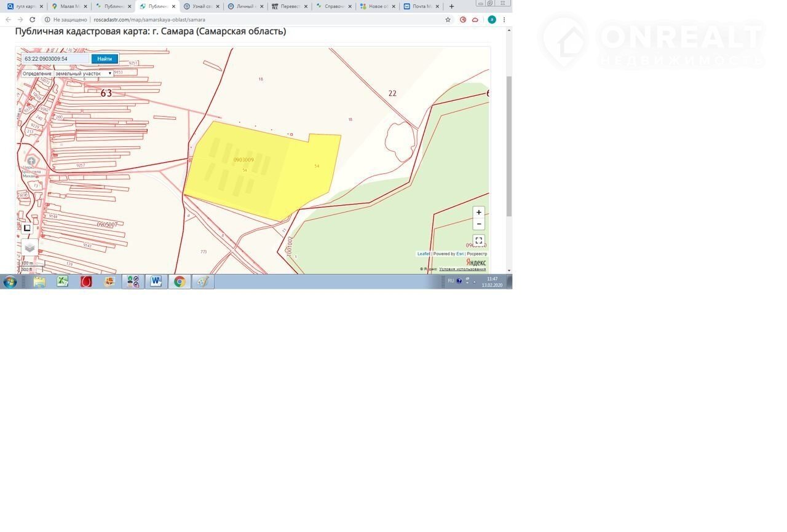
Task: Switch to the 'Почта' mail tab
Action: [x=420, y=6]
